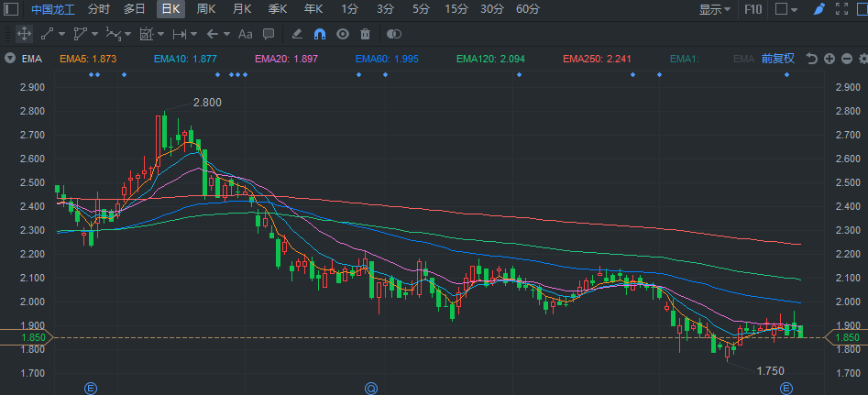Select the 60分 minute period
The height and width of the screenshot is (395, 868).
528,9
